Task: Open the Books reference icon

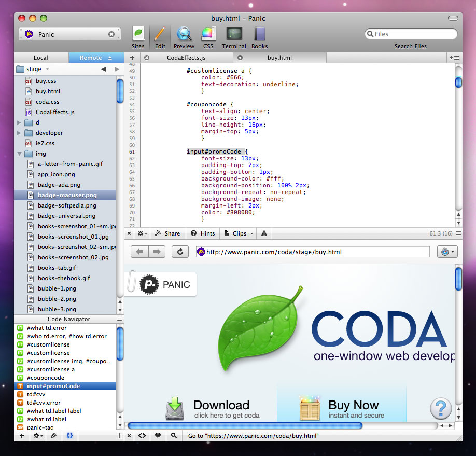Action: click(260, 37)
